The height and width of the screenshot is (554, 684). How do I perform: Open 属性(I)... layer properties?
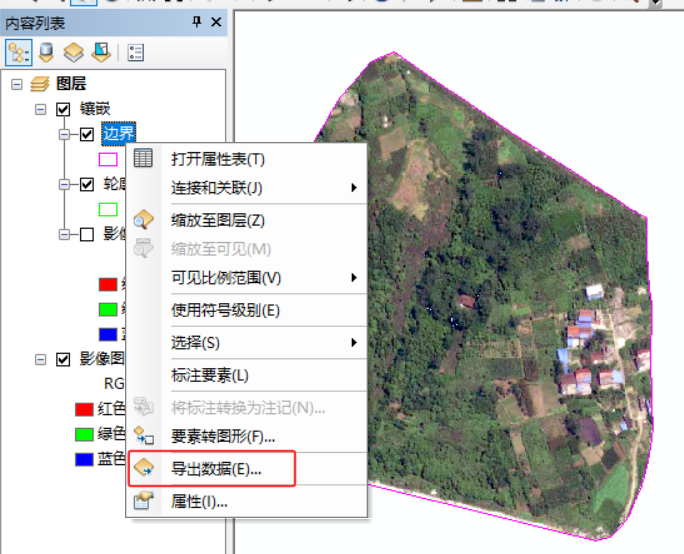coord(199,501)
